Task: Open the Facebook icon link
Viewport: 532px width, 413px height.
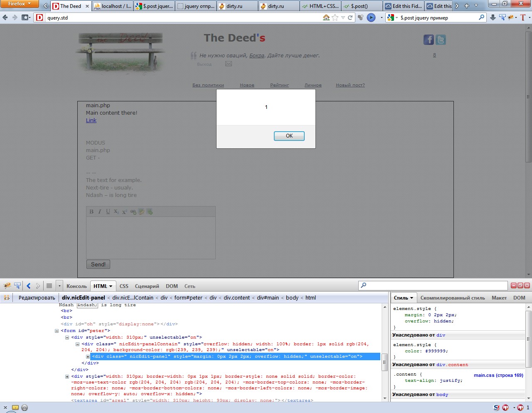Action: 429,39
